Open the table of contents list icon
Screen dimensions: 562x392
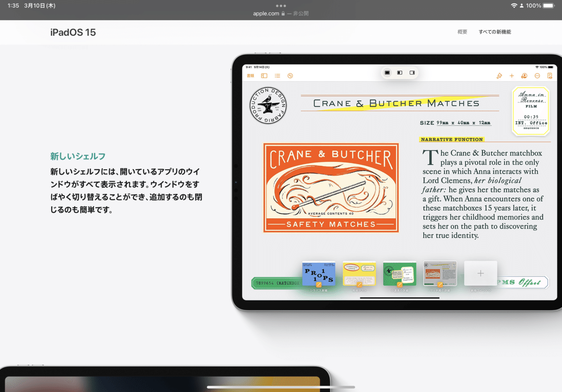(277, 76)
